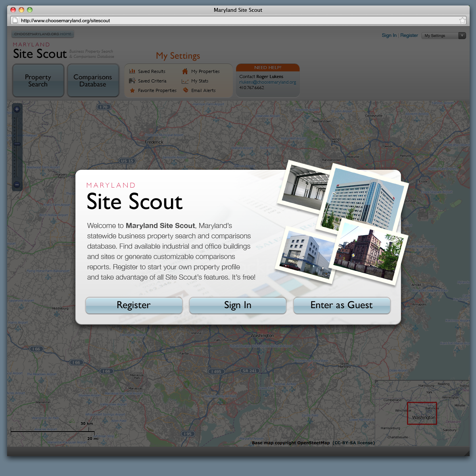Click the NEED HELP? panel header
The height and width of the screenshot is (476, 476).
point(268,67)
